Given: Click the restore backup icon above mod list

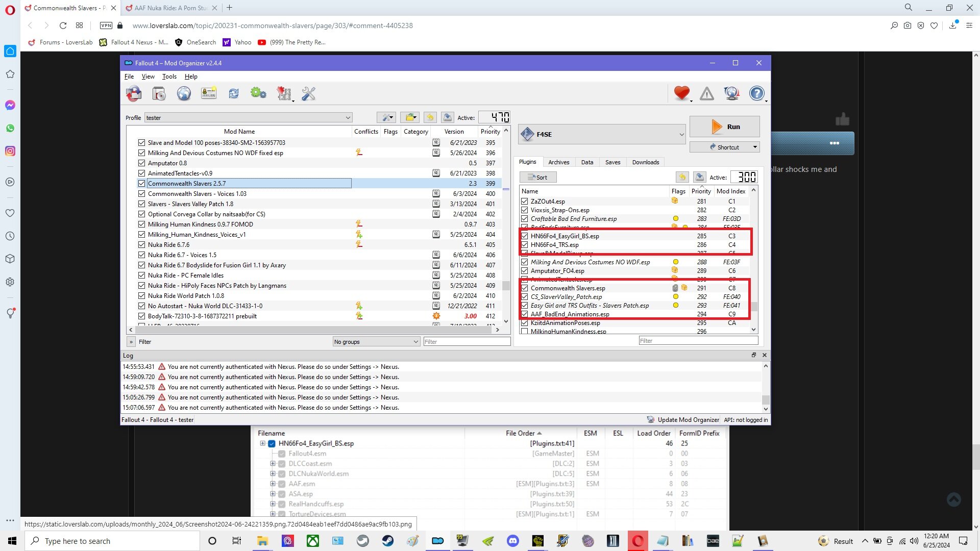Looking at the screenshot, I should (430, 118).
